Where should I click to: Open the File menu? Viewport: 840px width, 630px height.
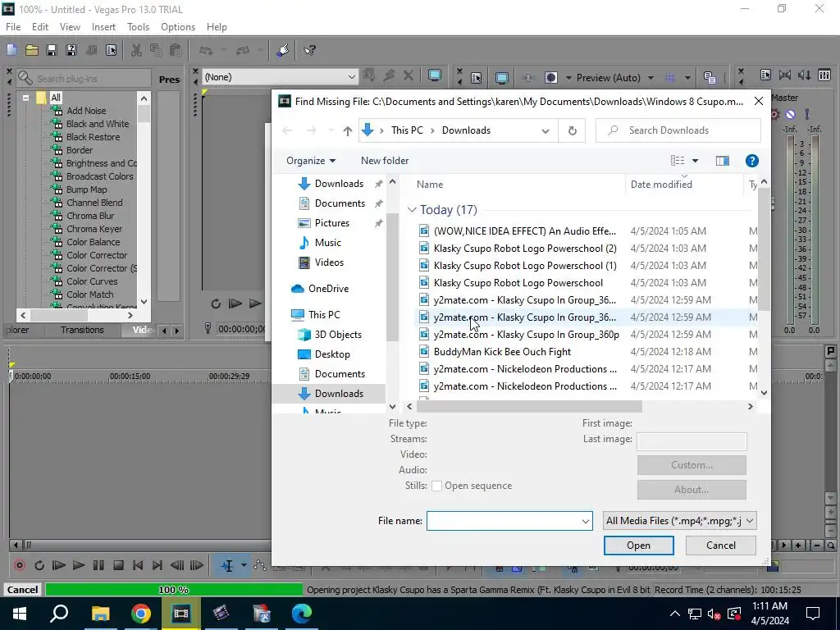click(13, 27)
